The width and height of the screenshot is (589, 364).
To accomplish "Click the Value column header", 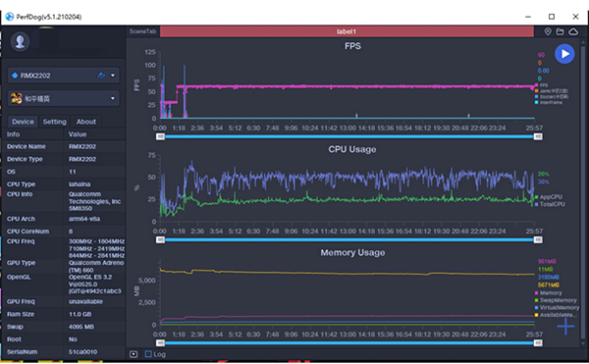I will [78, 134].
